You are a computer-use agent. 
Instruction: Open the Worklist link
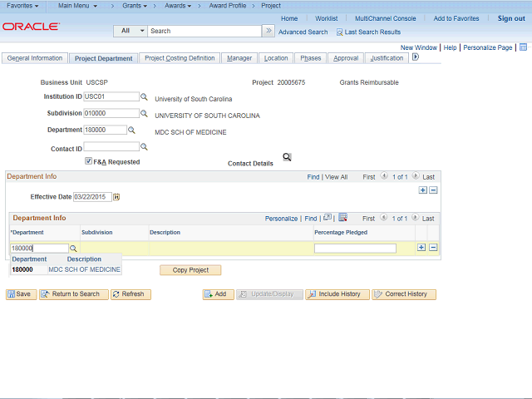pyautogui.click(x=326, y=18)
